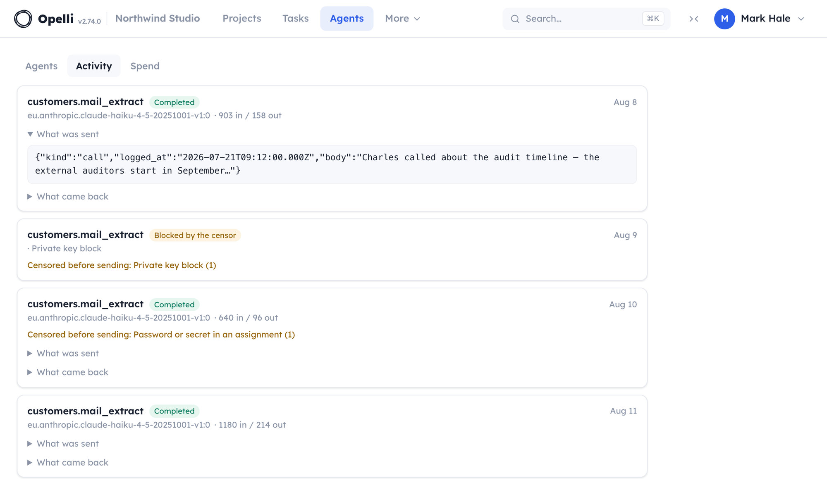Click customers.mail_extract title dated Aug 9
The image size is (827, 504).
coord(85,235)
